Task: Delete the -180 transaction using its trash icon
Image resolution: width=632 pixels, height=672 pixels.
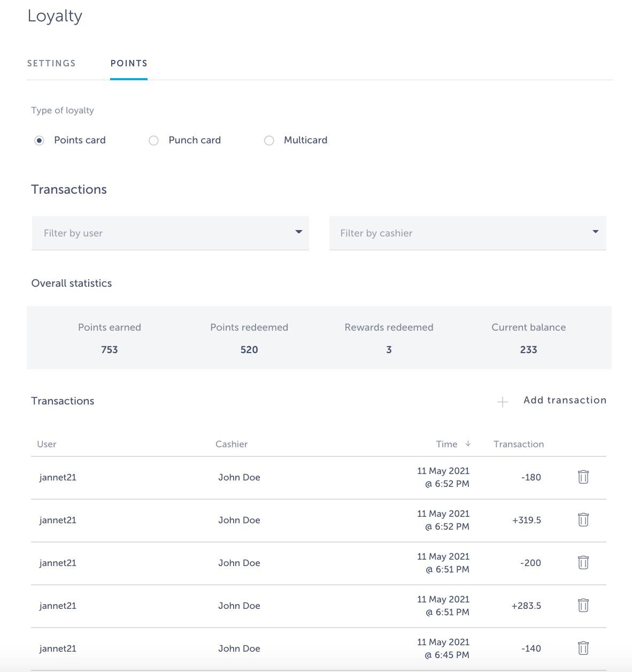Action: tap(583, 477)
